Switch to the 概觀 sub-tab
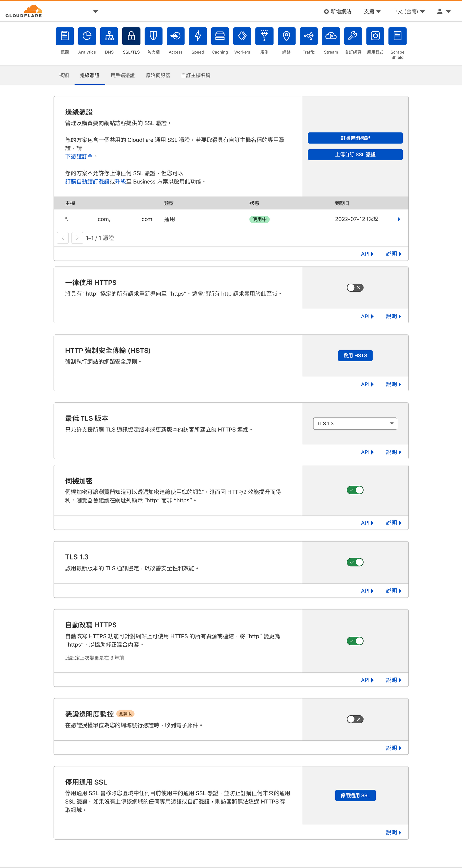 [x=64, y=76]
